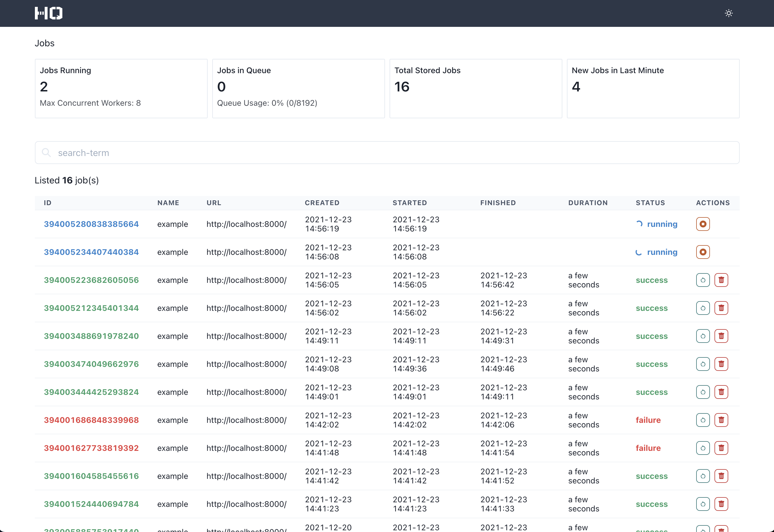Viewport: 774px width, 532px height.
Task: Click the search-term input field
Action: 387,153
